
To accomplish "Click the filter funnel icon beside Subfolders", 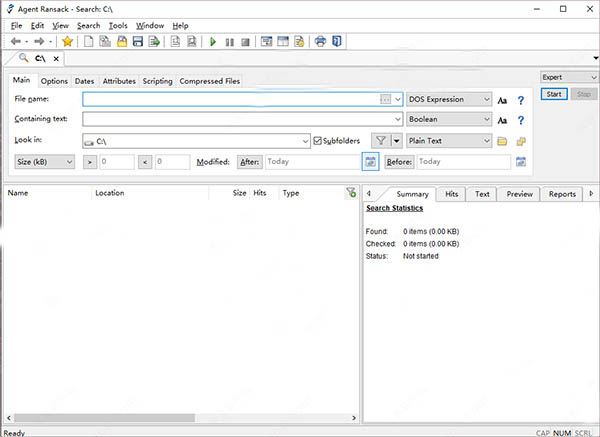I will click(380, 141).
